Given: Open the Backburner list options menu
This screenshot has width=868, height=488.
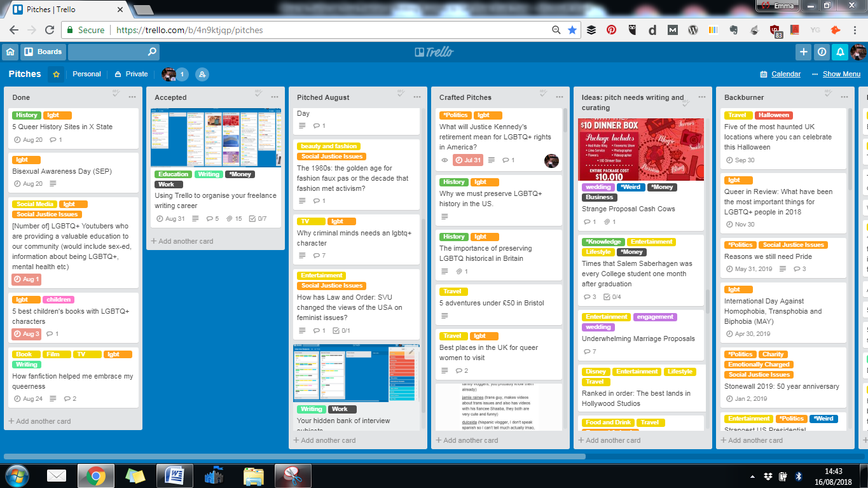Looking at the screenshot, I should 844,97.
